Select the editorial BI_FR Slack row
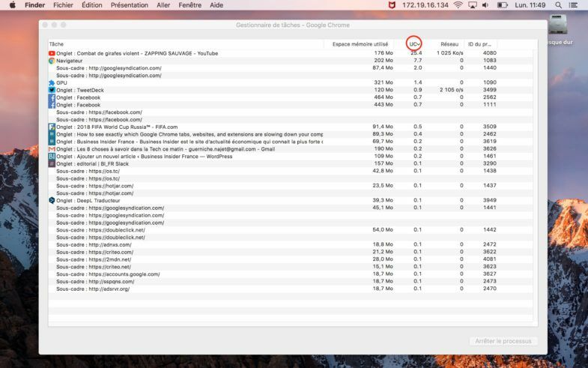588x368 pixels. [x=291, y=164]
